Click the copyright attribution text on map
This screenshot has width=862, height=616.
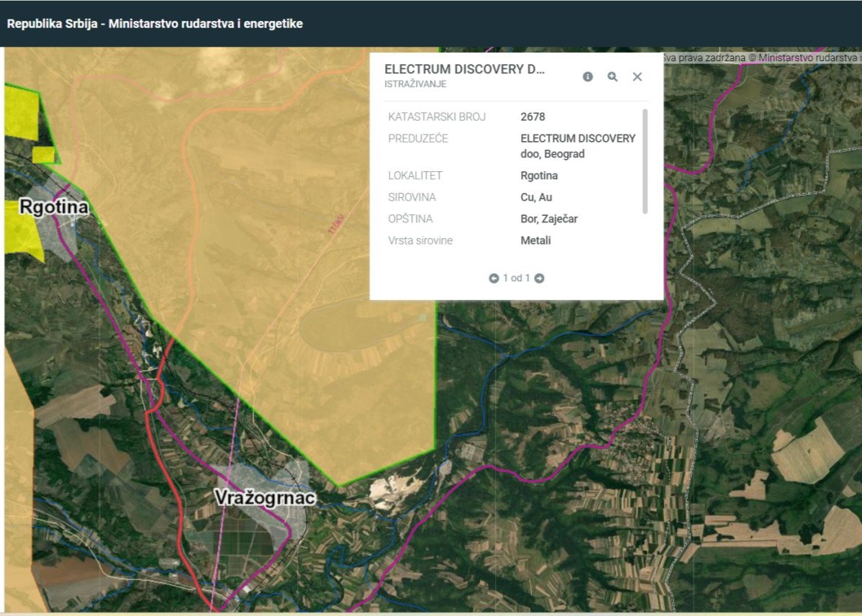click(761, 58)
